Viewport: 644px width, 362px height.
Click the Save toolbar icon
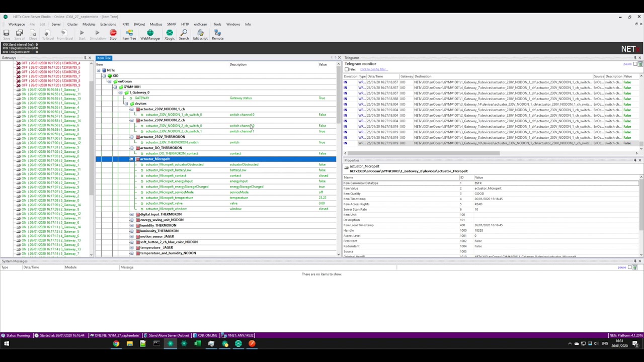point(6,34)
